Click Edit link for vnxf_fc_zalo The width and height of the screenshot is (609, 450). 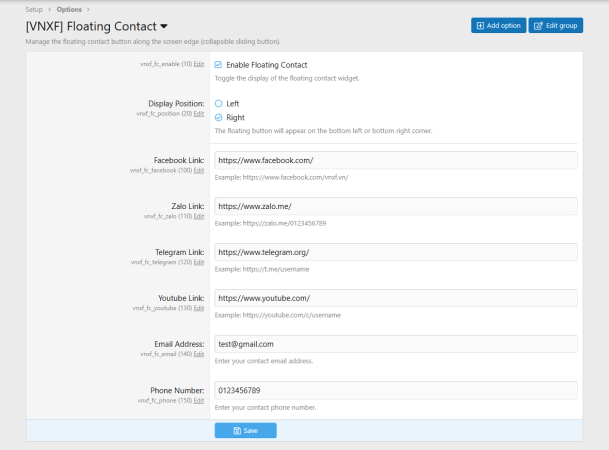[x=199, y=216]
